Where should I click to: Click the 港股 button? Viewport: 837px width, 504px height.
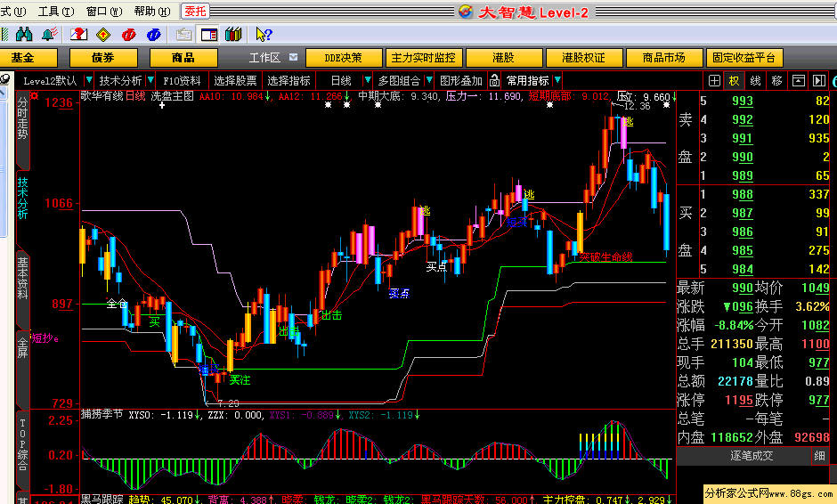(504, 58)
